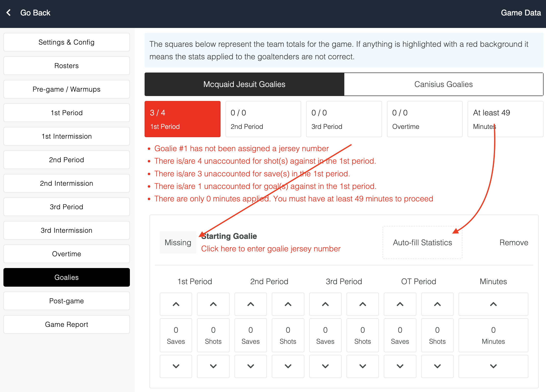Image resolution: width=546 pixels, height=392 pixels.
Task: Click the Missing jersey number box
Action: pyautogui.click(x=178, y=243)
